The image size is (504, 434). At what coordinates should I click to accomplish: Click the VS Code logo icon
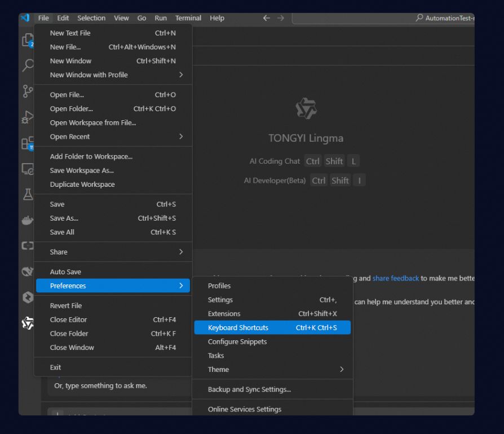25,17
